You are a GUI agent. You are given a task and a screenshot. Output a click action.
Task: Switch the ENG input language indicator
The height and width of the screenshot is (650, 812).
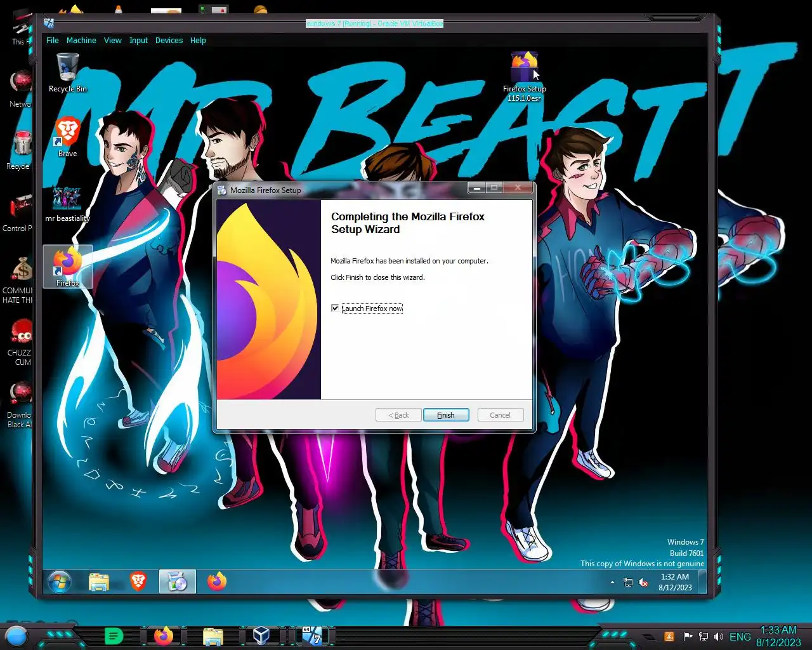[x=740, y=637]
